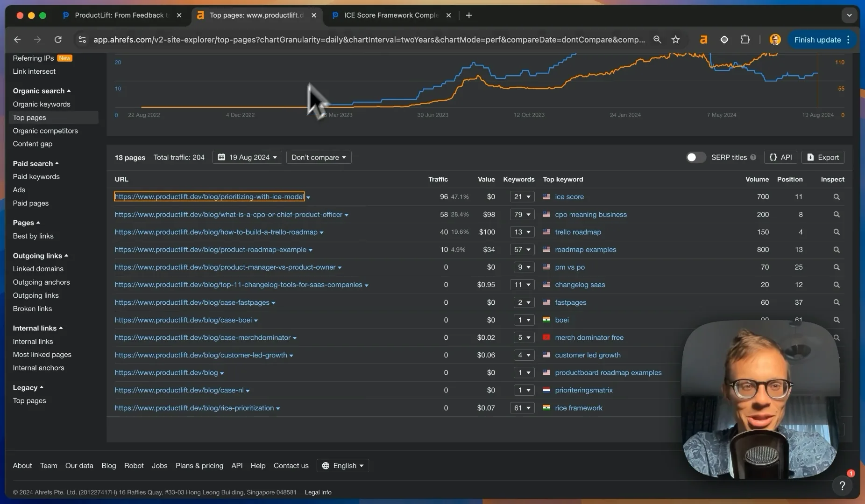Open Organic keywords in sidebar
The image size is (865, 504).
coord(42,104)
